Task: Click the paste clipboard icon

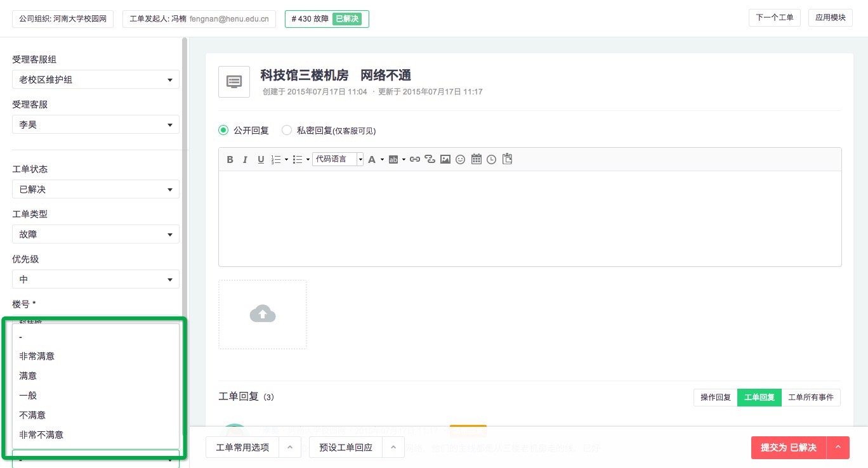Action: tap(507, 159)
